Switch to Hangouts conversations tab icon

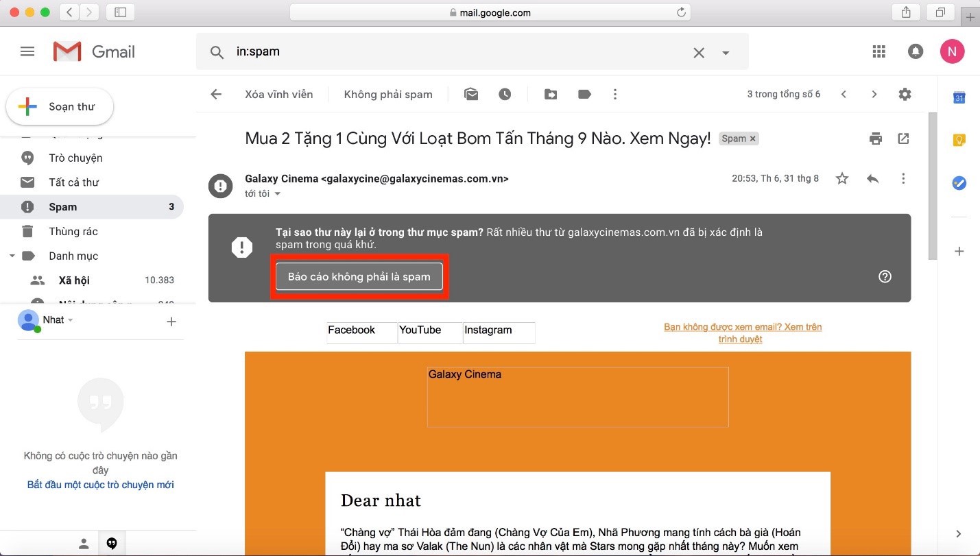[x=112, y=544]
